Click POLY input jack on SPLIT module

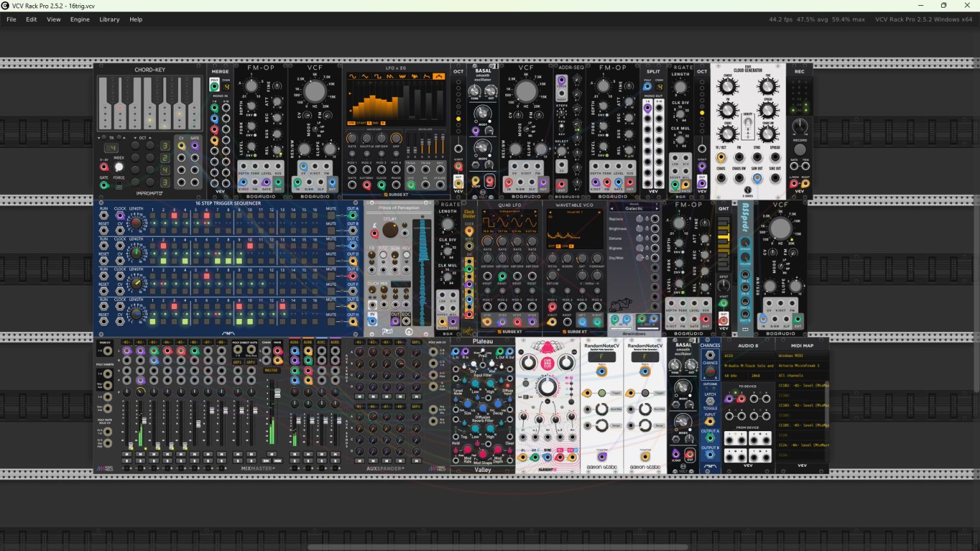point(648,87)
